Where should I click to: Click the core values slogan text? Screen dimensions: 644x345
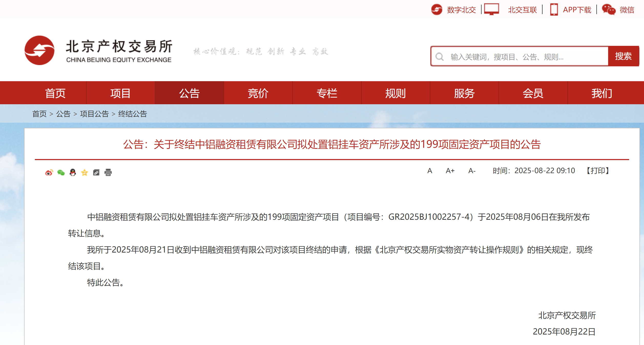tap(261, 51)
